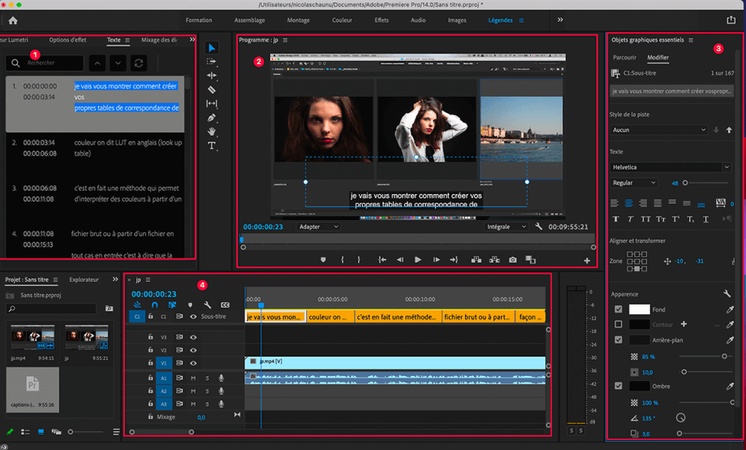Select the Pen tool
The image size is (746, 450).
coord(212,117)
